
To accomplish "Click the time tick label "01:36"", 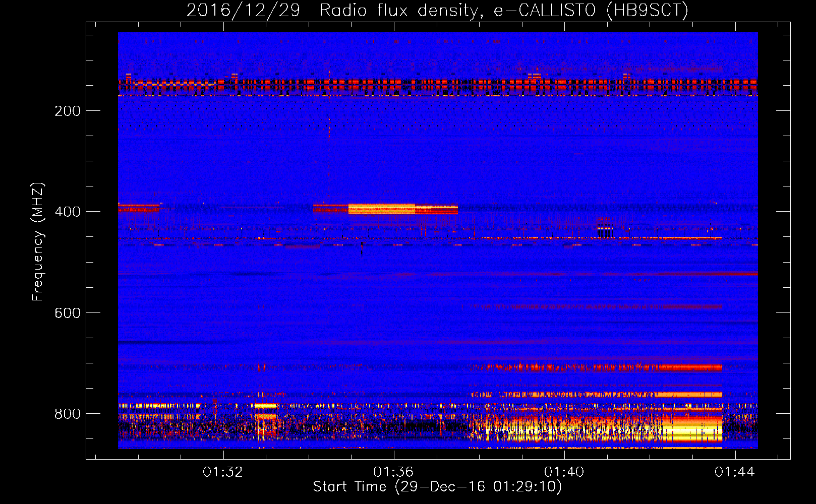I will [393, 472].
